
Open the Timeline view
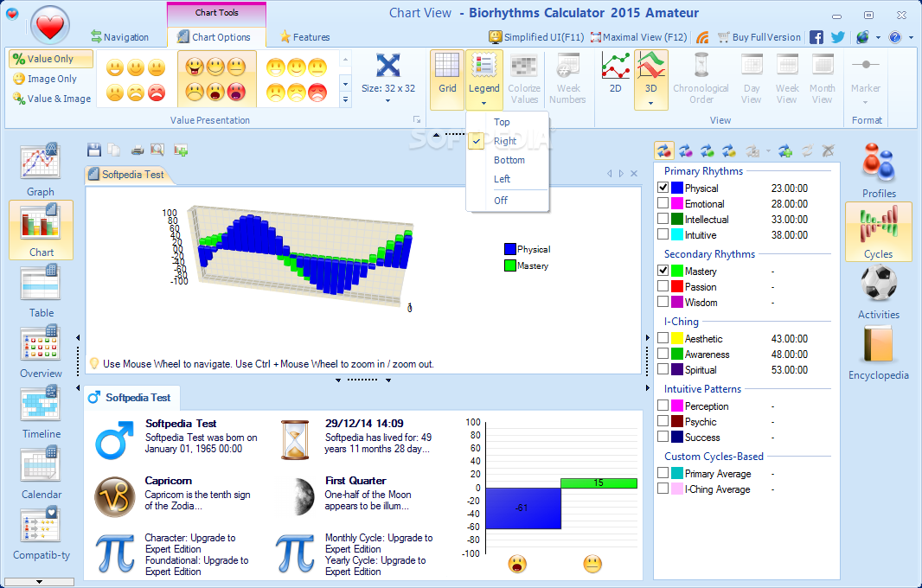(41, 412)
